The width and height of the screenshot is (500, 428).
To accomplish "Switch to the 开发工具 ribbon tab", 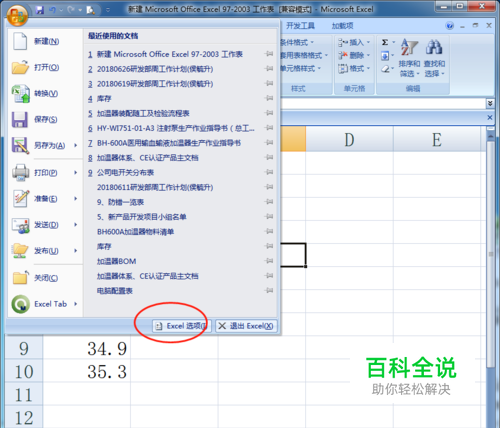I will (300, 26).
